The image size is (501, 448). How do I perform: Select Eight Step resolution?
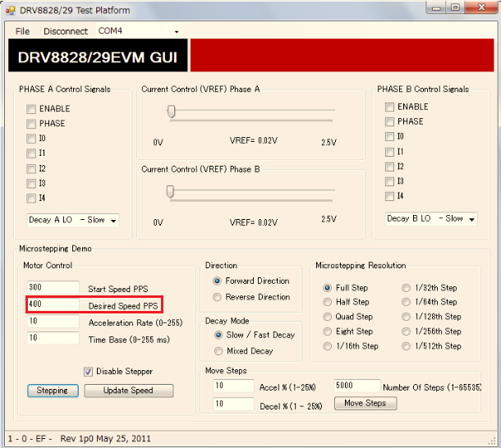(x=327, y=331)
